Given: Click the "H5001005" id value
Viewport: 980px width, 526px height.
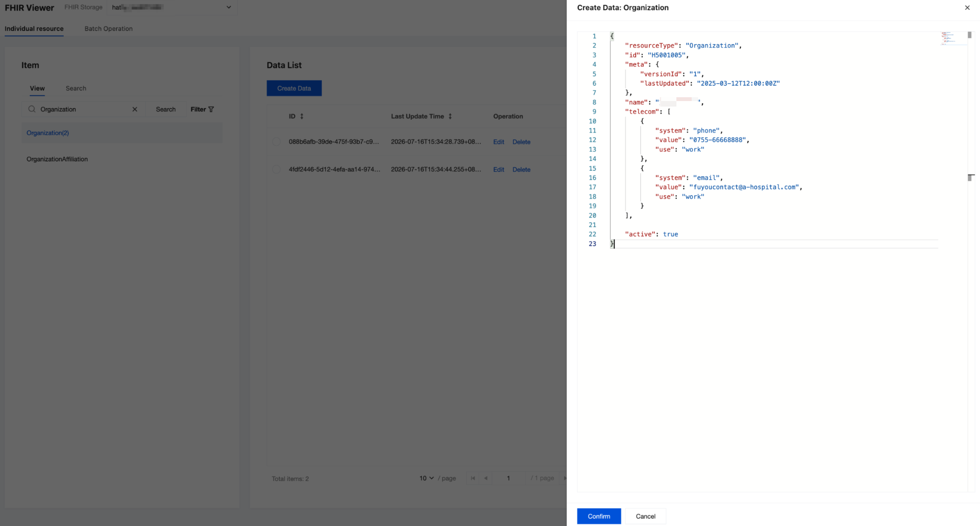Looking at the screenshot, I should [x=667, y=55].
